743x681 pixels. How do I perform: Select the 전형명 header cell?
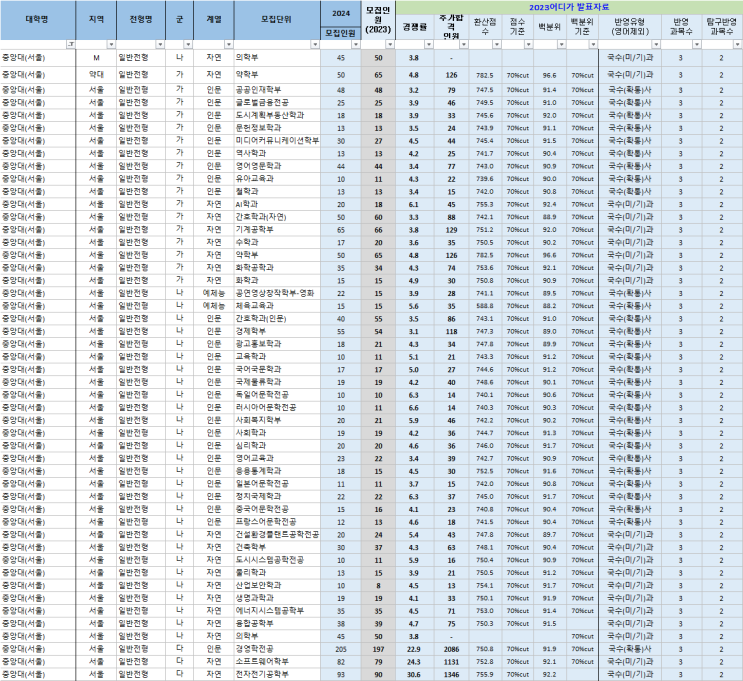tap(141, 20)
